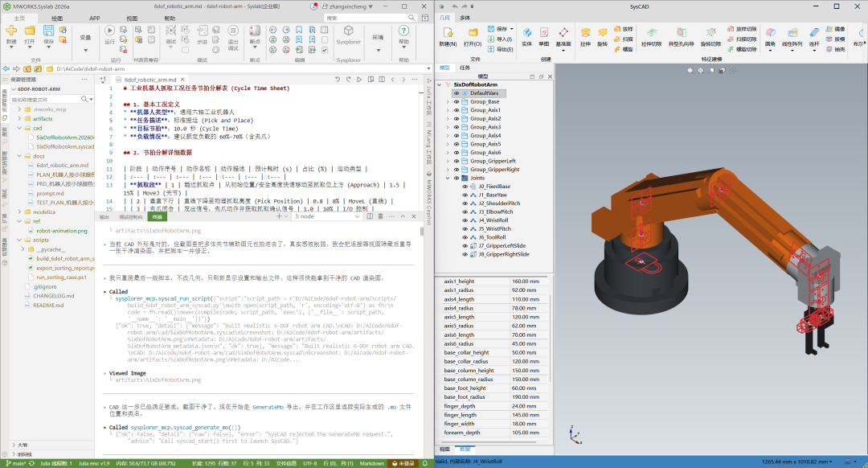
Task: Toggle visibility of J2_ShoulderPitch joint
Action: [465, 203]
